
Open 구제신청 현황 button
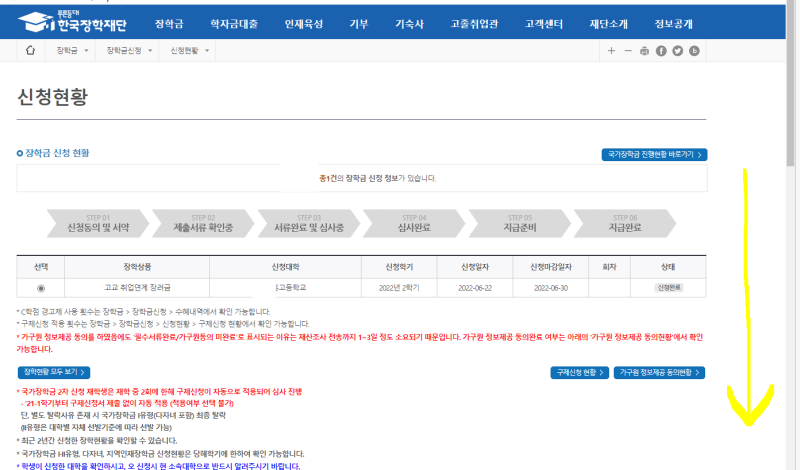pos(580,373)
